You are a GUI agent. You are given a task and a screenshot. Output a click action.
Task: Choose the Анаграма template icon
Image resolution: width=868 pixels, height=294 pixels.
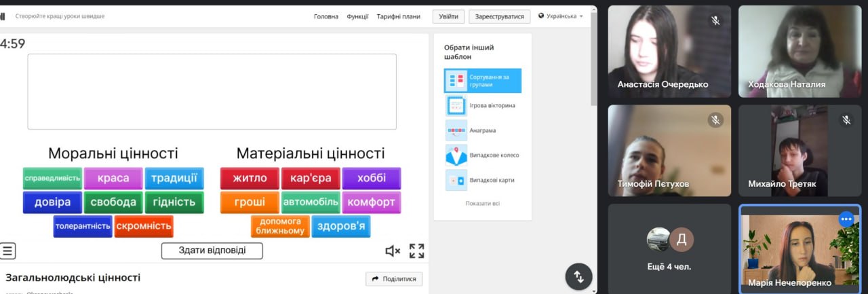click(x=456, y=130)
